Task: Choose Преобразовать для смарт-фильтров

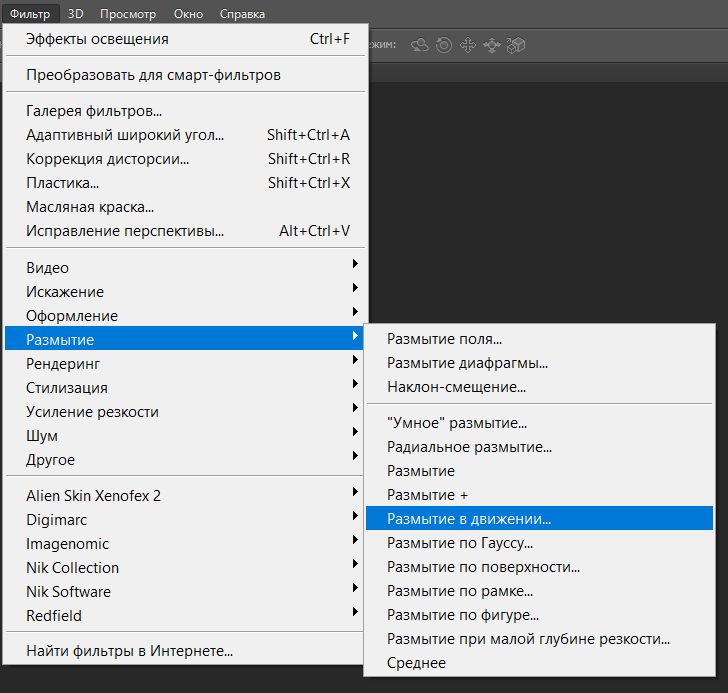Action: coord(185,75)
